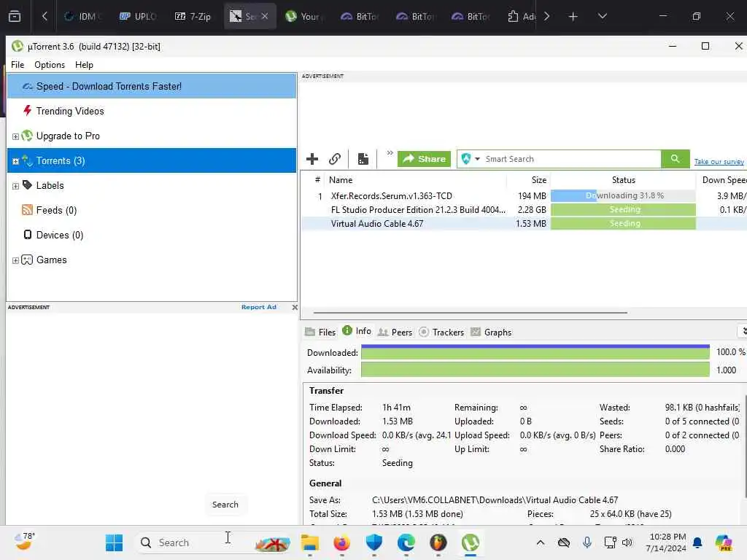Click the Smart Search input field
The height and width of the screenshot is (560, 747).
[x=572, y=159]
